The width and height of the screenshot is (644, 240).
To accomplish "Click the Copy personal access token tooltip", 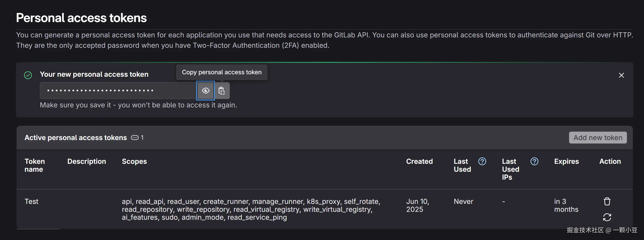I will coord(222,72).
